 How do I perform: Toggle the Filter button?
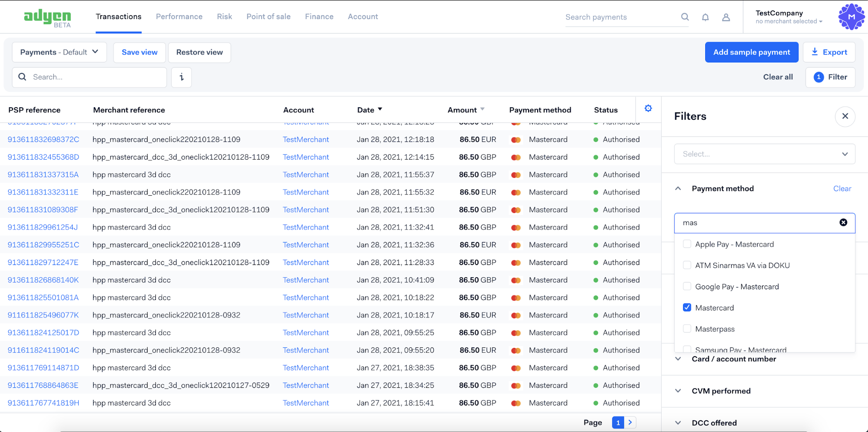[x=830, y=77]
